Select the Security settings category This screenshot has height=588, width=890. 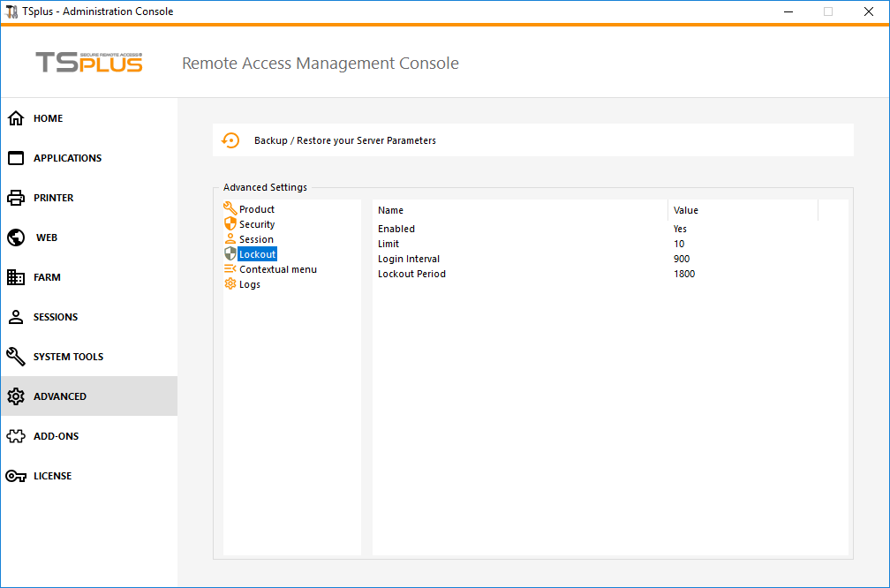click(x=257, y=224)
